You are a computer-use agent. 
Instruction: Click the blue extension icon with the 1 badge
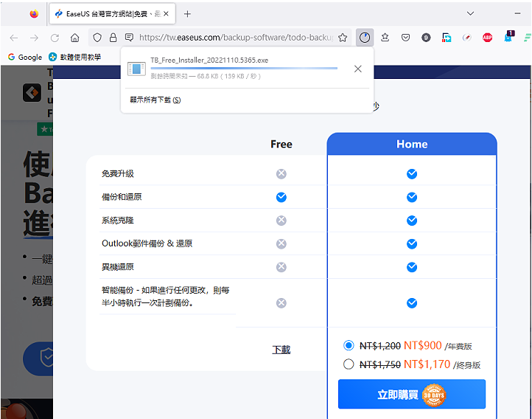coord(509,37)
